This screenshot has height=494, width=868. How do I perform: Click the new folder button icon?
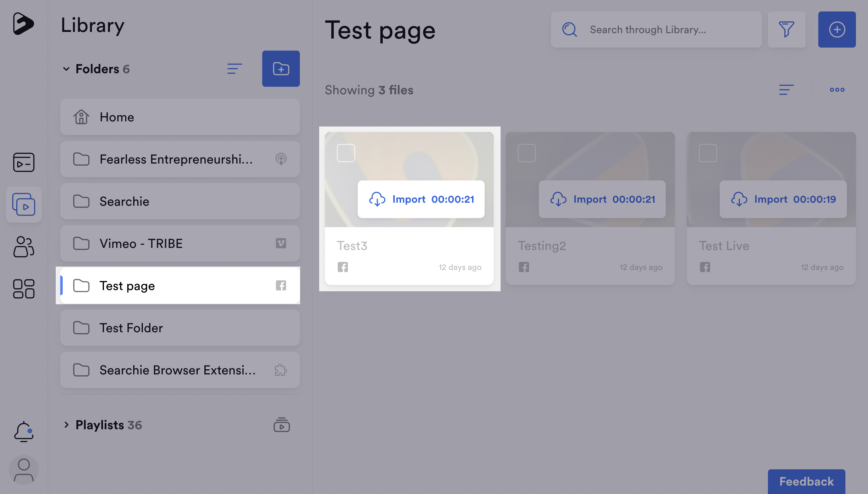(x=281, y=69)
